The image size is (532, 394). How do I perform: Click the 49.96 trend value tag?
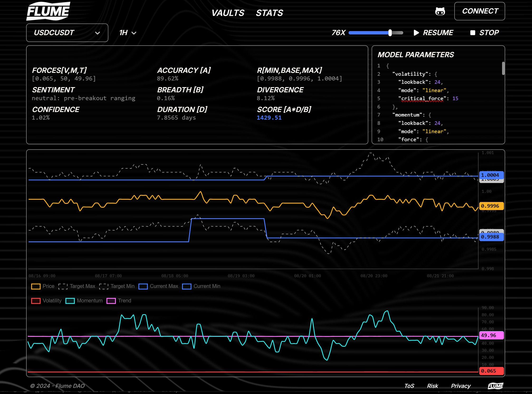point(491,335)
